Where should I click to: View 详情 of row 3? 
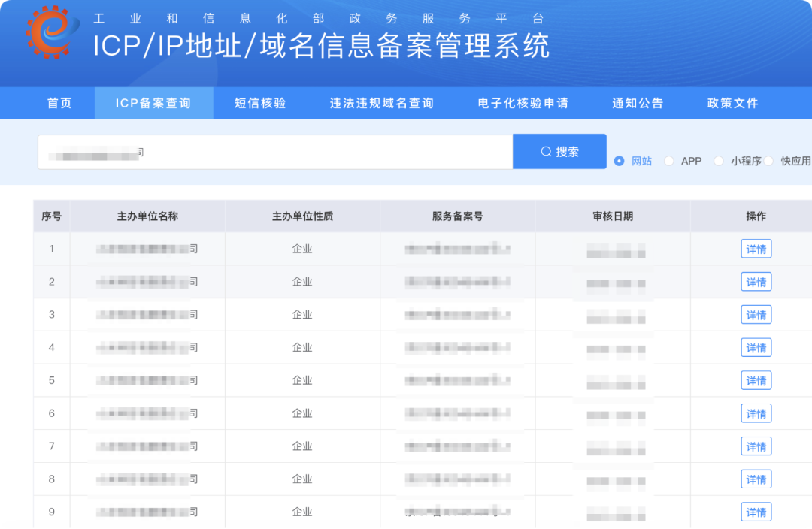click(756, 315)
